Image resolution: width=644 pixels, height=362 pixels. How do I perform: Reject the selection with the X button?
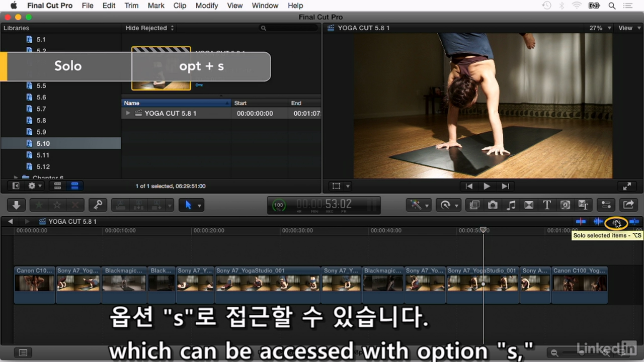pos(75,205)
